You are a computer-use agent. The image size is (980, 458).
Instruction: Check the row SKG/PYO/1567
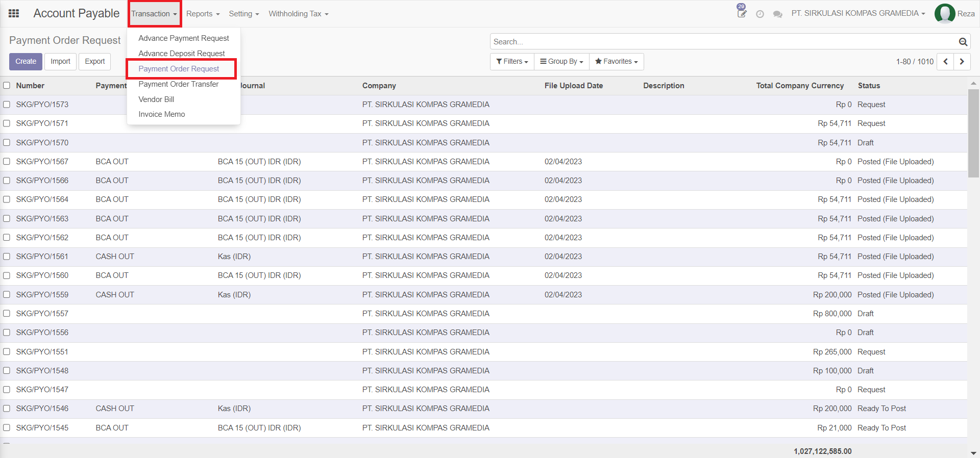[x=7, y=162]
